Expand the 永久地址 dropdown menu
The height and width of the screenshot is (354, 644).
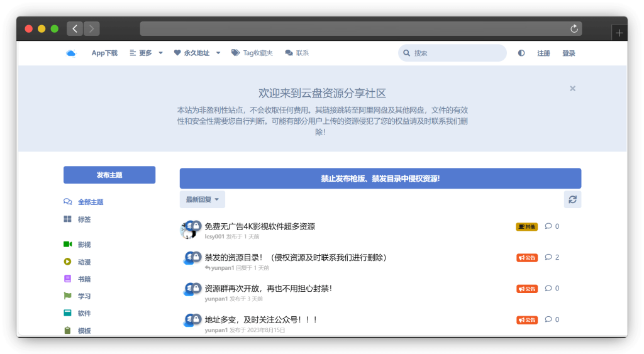tap(197, 53)
